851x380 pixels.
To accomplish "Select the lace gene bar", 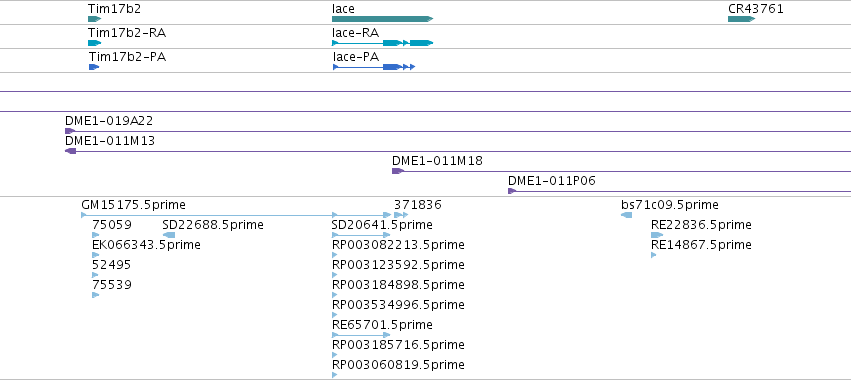I will tap(383, 19).
